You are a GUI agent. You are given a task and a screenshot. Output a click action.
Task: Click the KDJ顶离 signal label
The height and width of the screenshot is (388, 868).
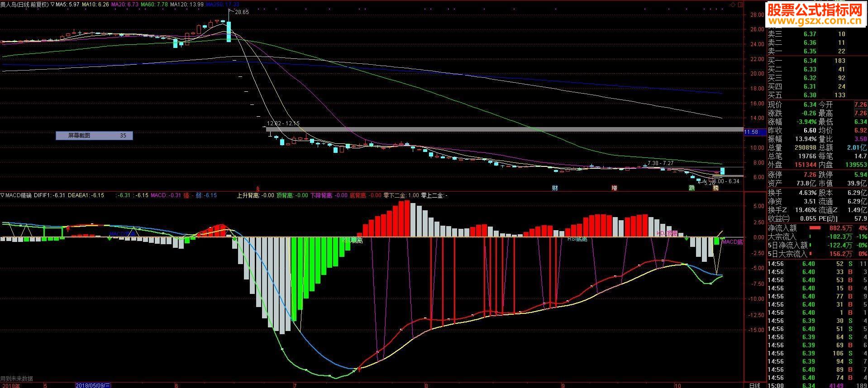click(667, 233)
